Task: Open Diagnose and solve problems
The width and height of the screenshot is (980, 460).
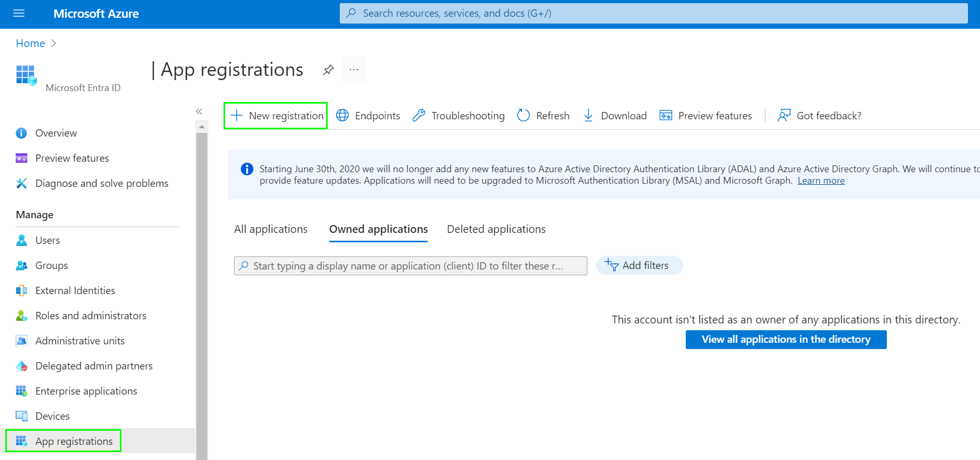Action: (x=102, y=184)
